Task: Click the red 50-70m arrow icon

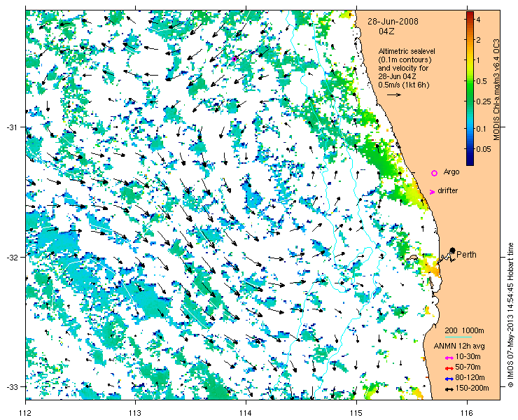Action: [449, 368]
